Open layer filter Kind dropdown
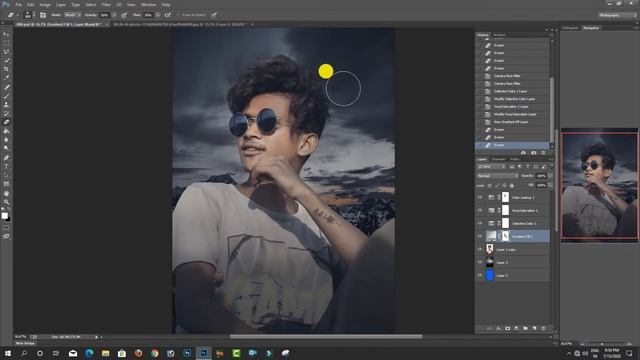This screenshot has width=640, height=360. coord(491,167)
